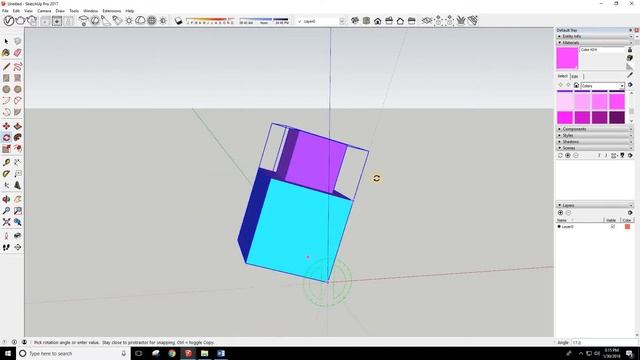This screenshot has height=360, width=640.
Task: Select the Rectangle tool
Action: (6, 78)
